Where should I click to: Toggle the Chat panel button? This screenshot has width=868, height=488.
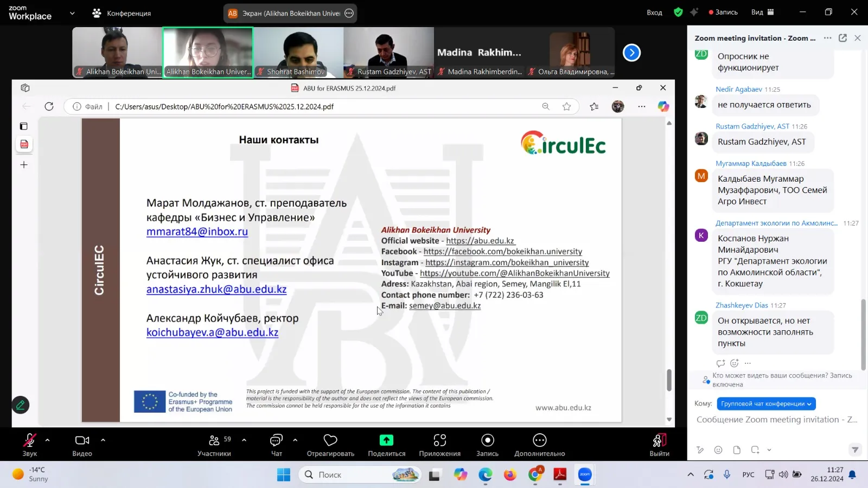[x=276, y=440]
